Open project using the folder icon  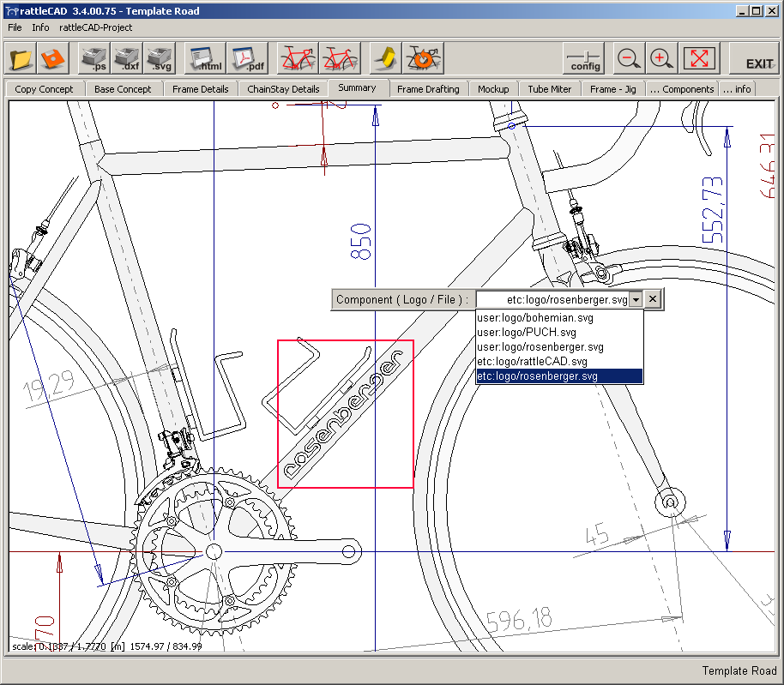point(21,59)
